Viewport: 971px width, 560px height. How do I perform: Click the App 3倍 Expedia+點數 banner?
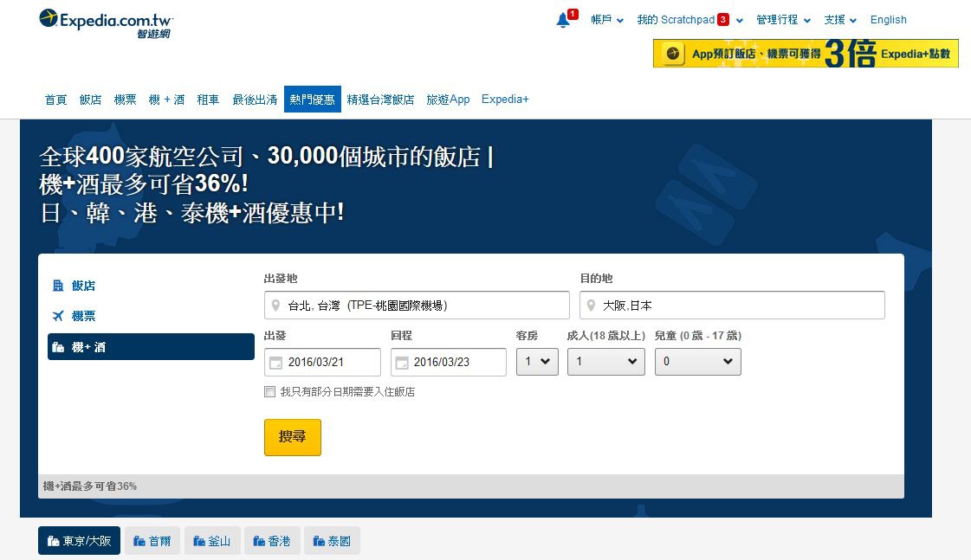tap(806, 53)
